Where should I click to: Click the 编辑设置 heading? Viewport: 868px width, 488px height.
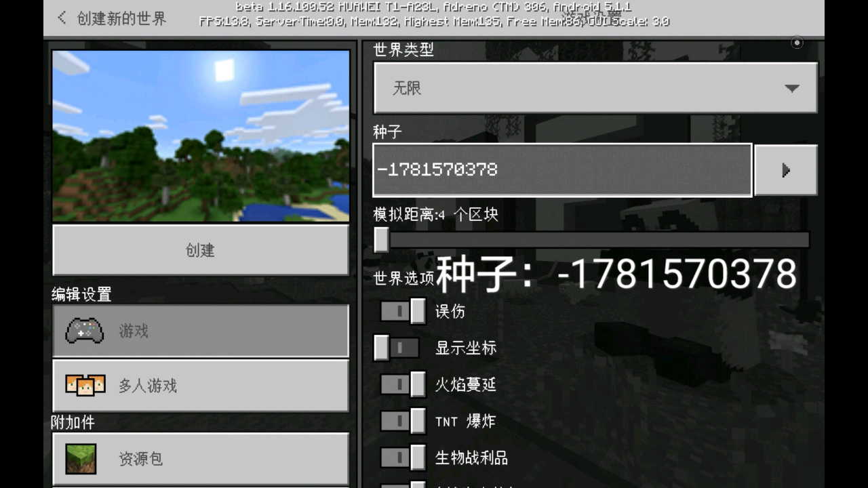point(81,294)
